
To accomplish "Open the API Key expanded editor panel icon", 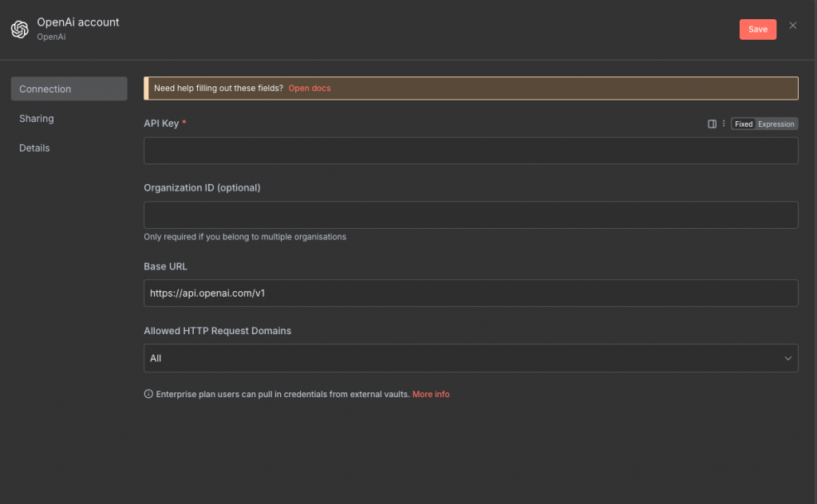I will pos(712,124).
